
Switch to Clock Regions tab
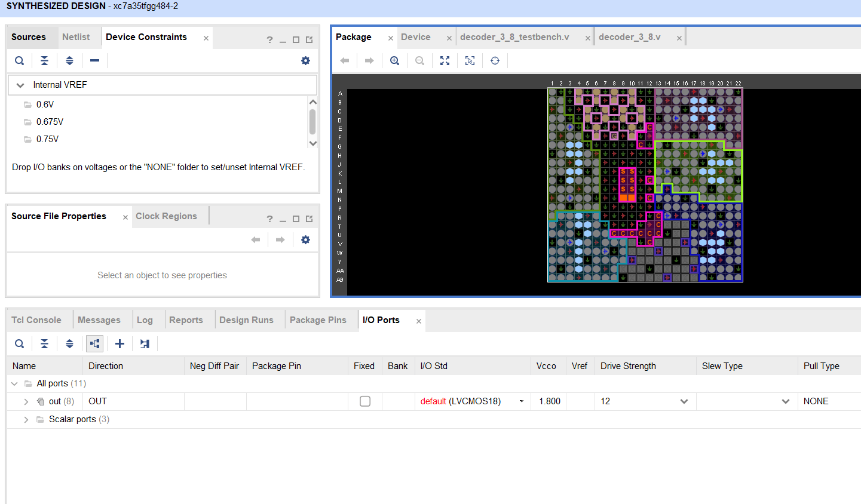(166, 216)
